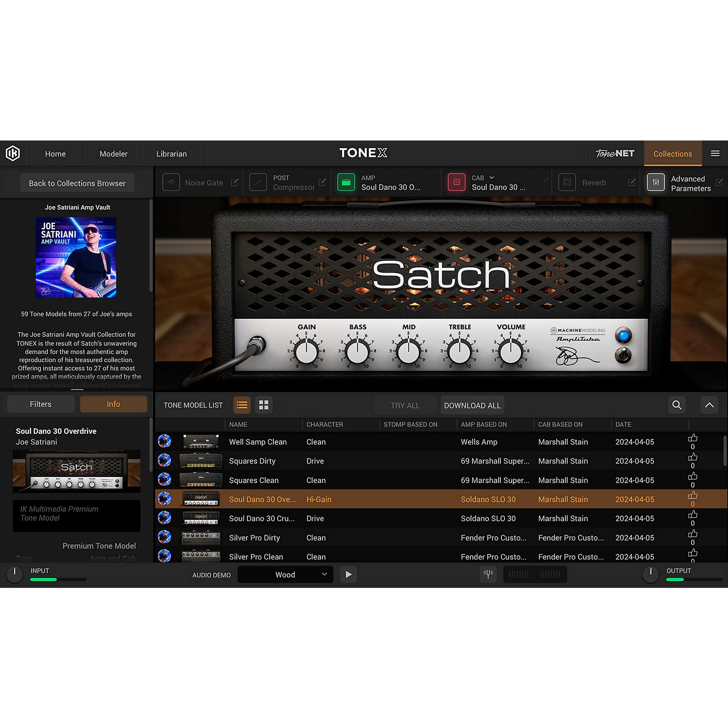Like the Well Samp Clean tone model
The image size is (728, 728).
coord(693,438)
